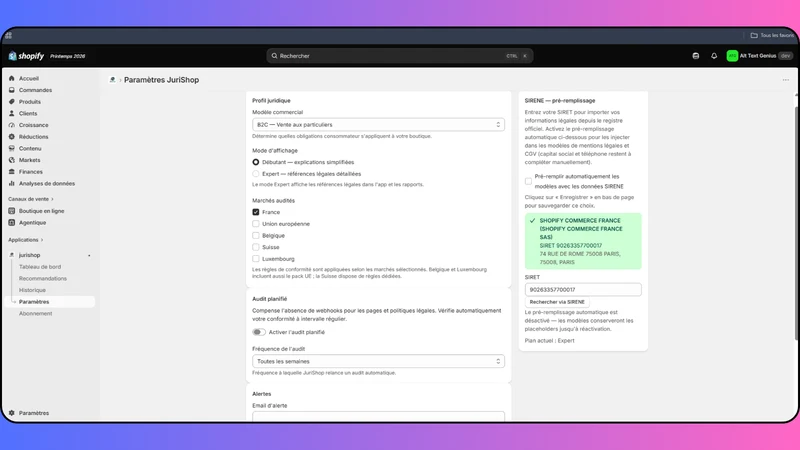Open the Accueil home icon
Image resolution: width=800 pixels, height=450 pixels.
point(12,79)
